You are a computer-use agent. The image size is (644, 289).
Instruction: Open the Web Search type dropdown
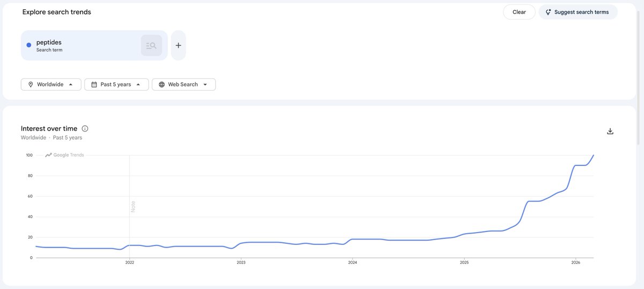(x=184, y=84)
